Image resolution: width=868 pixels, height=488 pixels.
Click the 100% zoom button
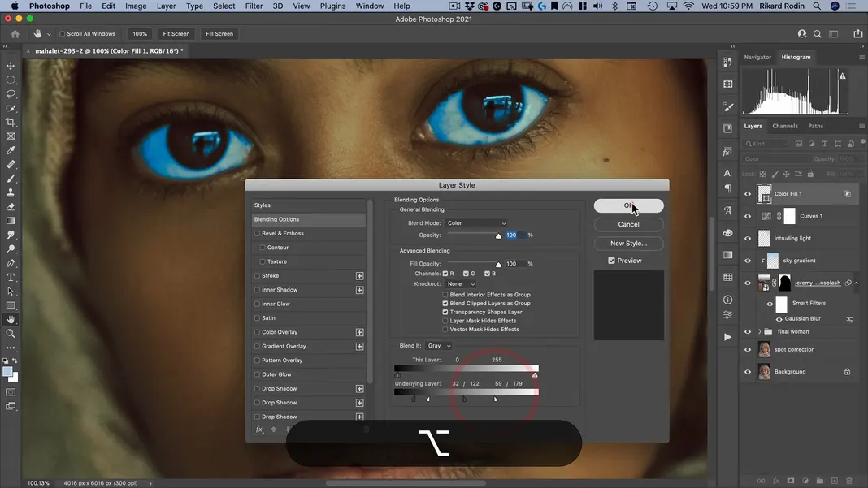point(140,34)
